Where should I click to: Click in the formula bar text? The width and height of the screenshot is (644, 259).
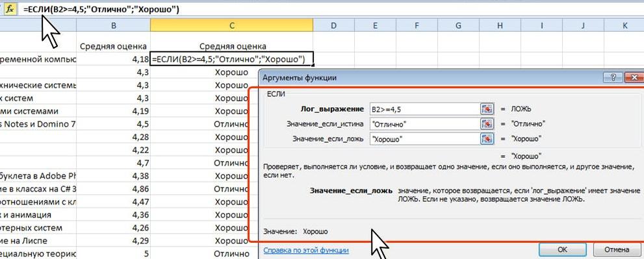click(101, 10)
